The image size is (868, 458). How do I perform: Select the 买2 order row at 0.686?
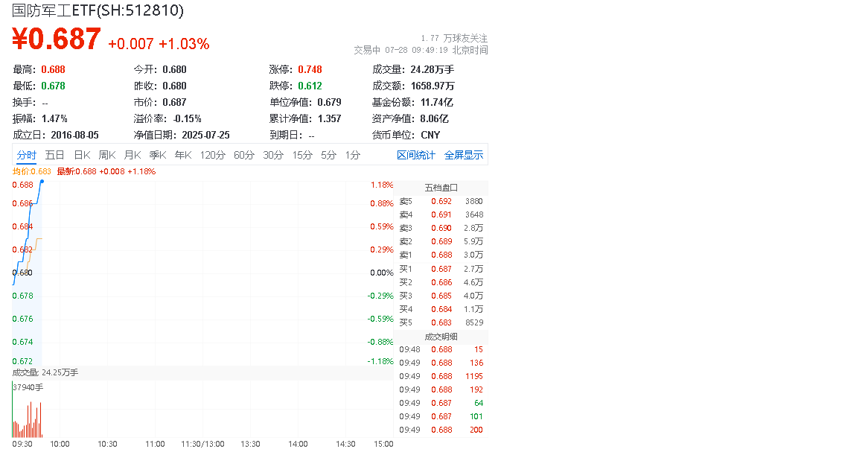click(x=441, y=282)
